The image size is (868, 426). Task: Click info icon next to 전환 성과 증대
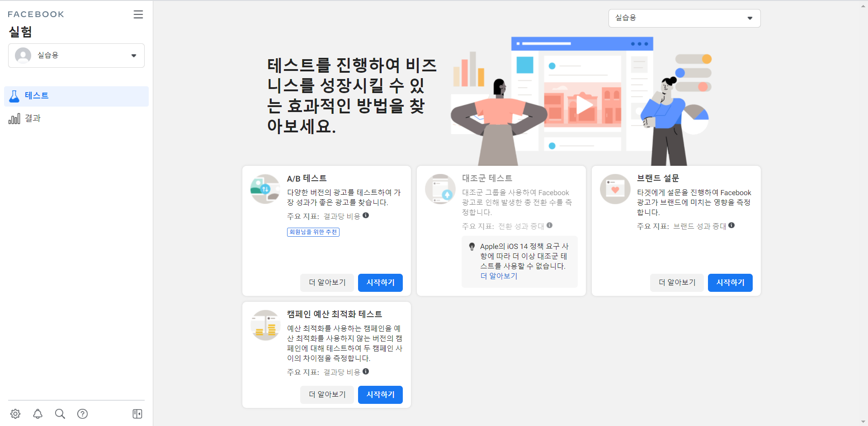(549, 225)
